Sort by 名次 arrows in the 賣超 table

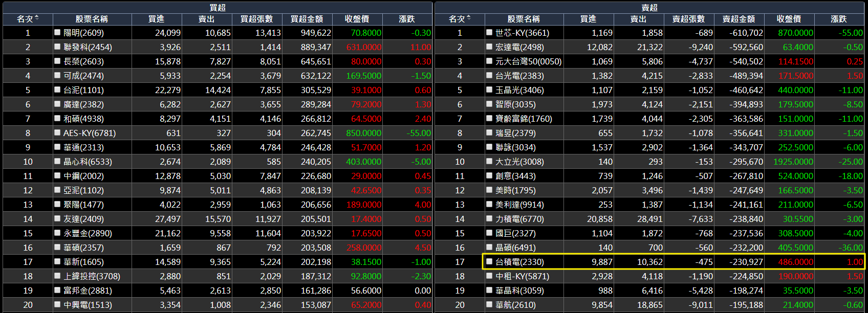pos(469,18)
